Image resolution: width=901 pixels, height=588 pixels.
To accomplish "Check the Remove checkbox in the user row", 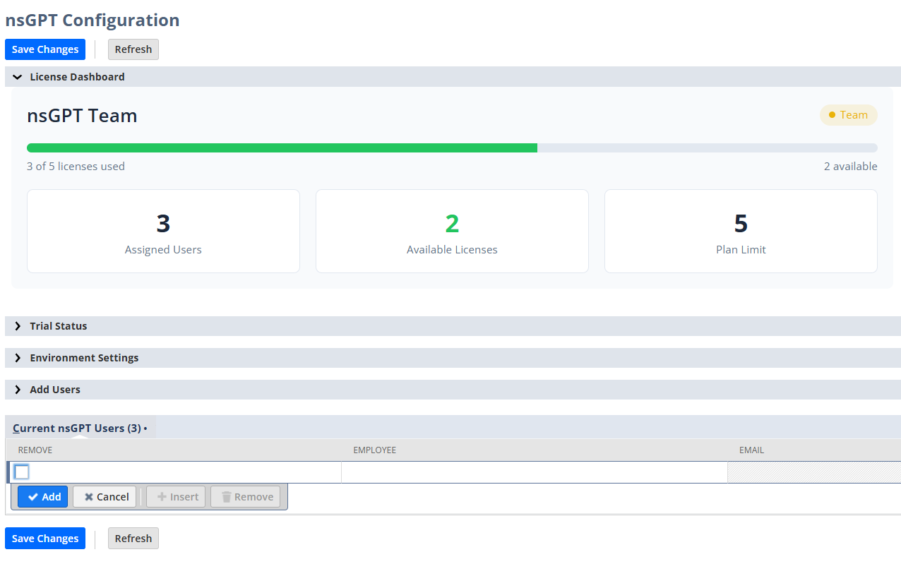I will point(21,472).
